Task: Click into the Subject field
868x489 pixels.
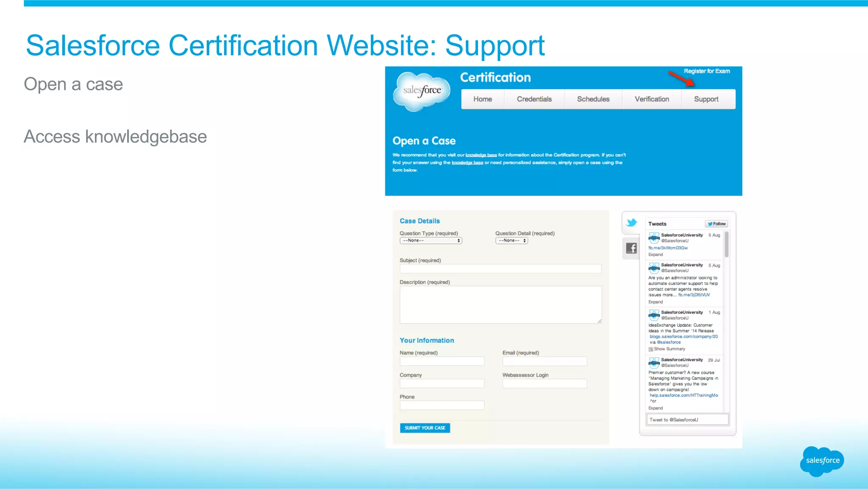Action: [x=500, y=269]
